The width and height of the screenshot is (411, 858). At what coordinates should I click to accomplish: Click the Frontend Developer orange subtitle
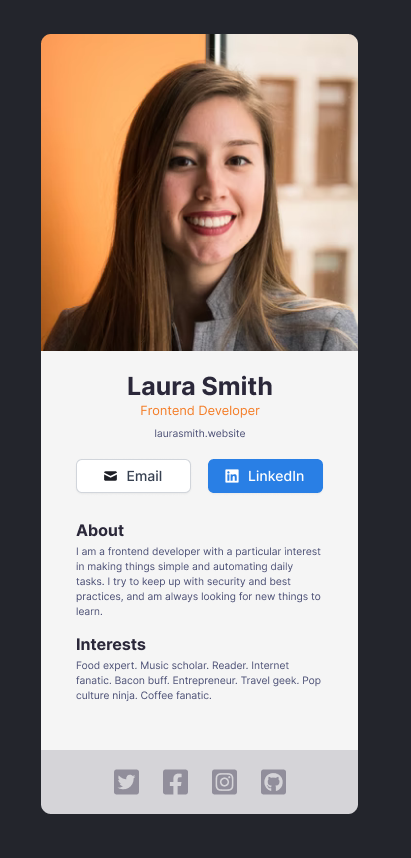click(200, 410)
